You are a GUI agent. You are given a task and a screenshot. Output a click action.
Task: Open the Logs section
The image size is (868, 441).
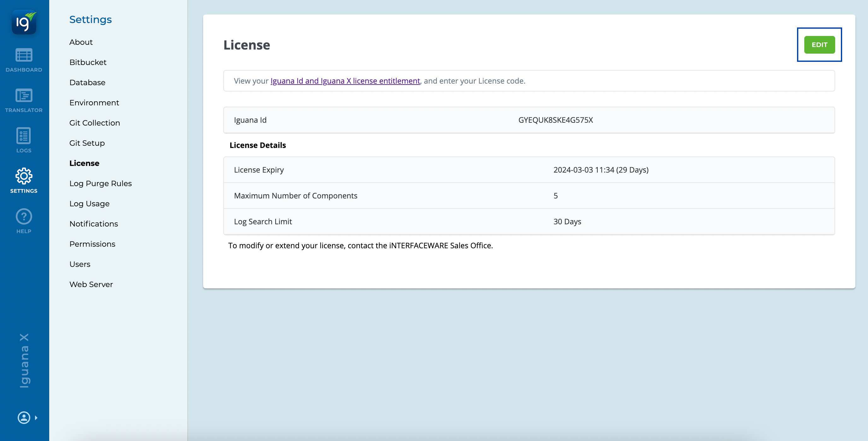24,140
